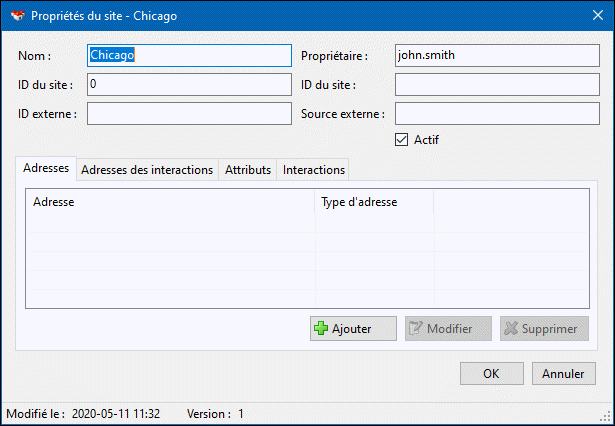Viewport: 615px width, 426px height.
Task: Open the Adresses des interactions tab
Action: pyautogui.click(x=147, y=170)
